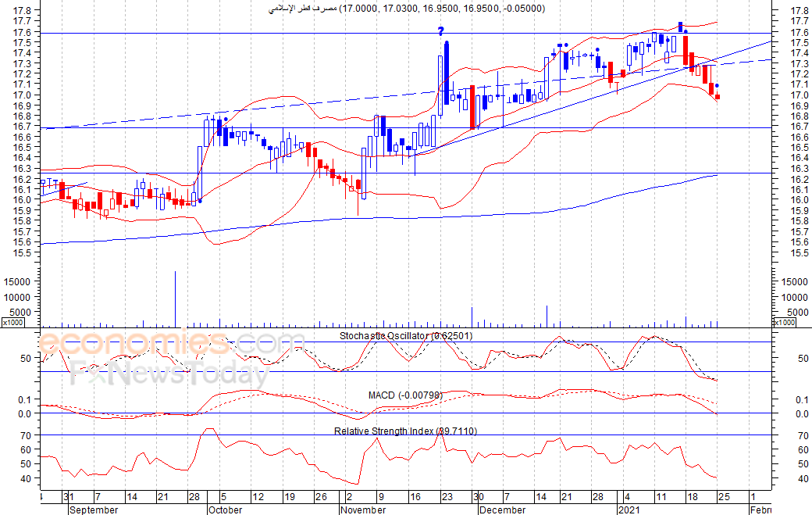Click the x1000 label on left volume axis
The height and width of the screenshot is (515, 812).
tap(12, 322)
